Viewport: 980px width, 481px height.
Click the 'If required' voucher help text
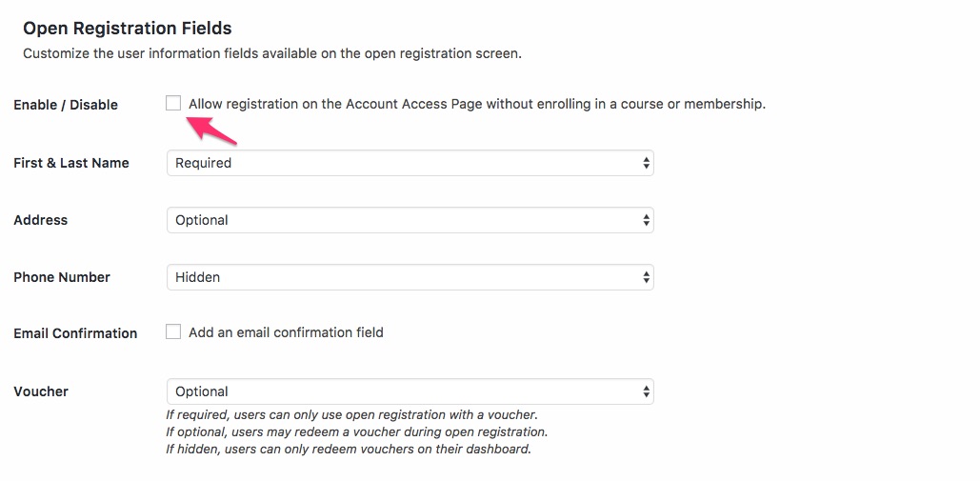click(351, 414)
